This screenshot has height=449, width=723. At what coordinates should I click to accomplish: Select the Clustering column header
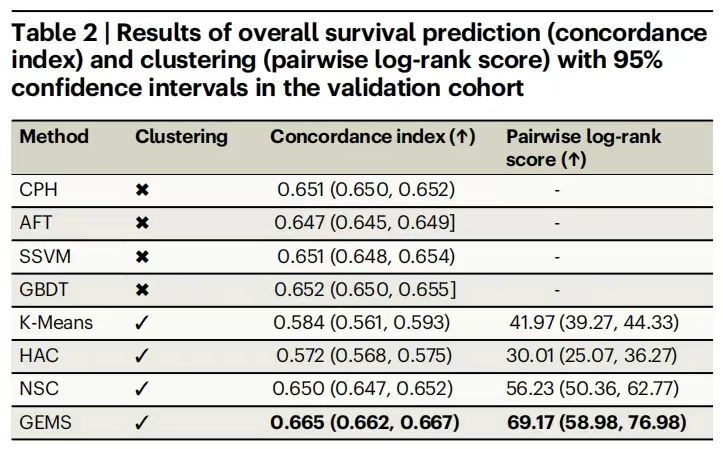(x=181, y=137)
